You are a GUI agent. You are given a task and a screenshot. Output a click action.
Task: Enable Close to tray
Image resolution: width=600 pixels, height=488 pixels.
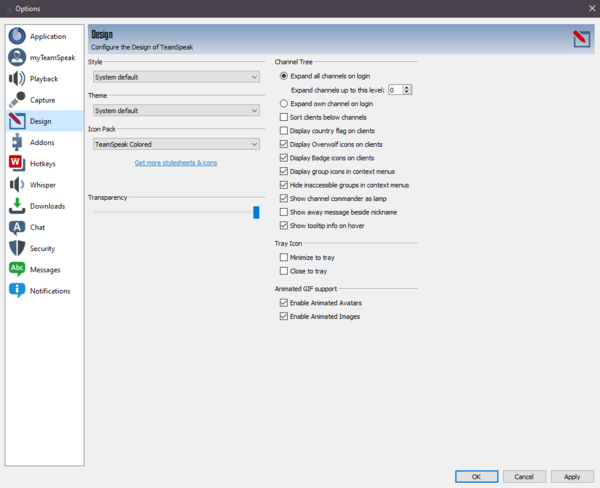point(284,271)
